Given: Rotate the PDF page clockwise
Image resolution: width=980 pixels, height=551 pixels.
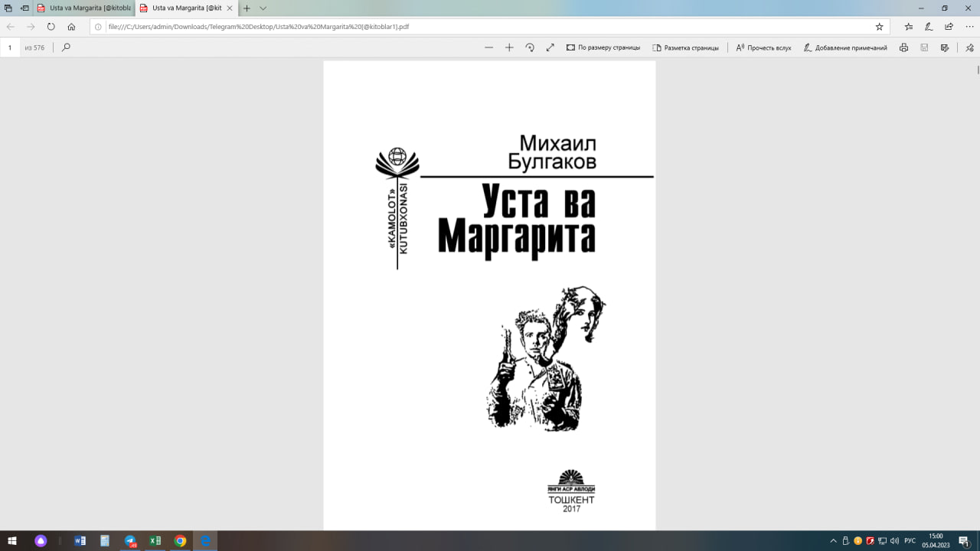Looking at the screenshot, I should [x=529, y=47].
